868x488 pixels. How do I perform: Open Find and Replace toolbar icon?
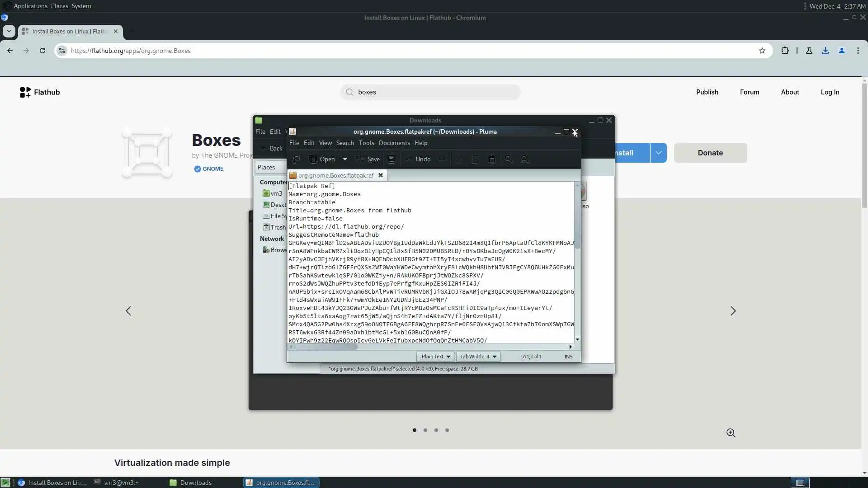[x=525, y=159]
